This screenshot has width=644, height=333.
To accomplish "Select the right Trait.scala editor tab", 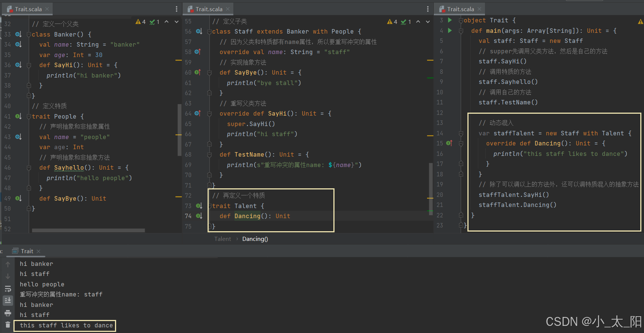I will click(460, 9).
